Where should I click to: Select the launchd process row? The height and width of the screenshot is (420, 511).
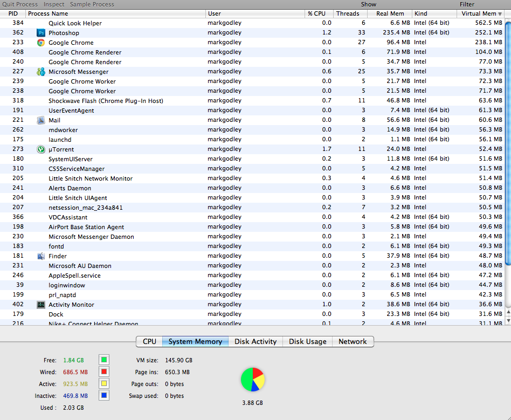coord(252,140)
